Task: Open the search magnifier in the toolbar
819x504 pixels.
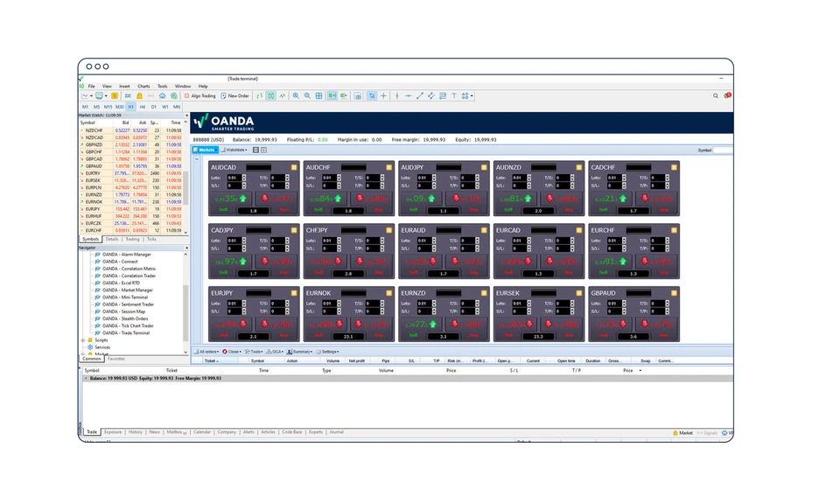Action: coord(716,96)
